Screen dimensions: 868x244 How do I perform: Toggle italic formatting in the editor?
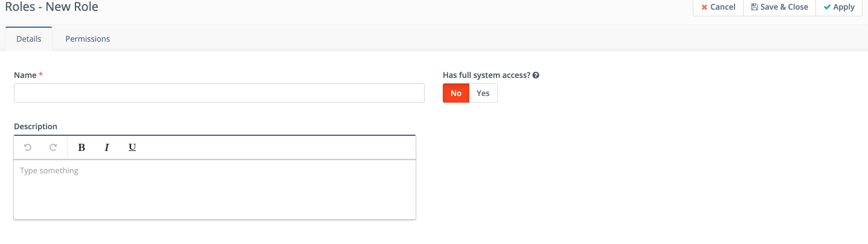click(x=107, y=147)
